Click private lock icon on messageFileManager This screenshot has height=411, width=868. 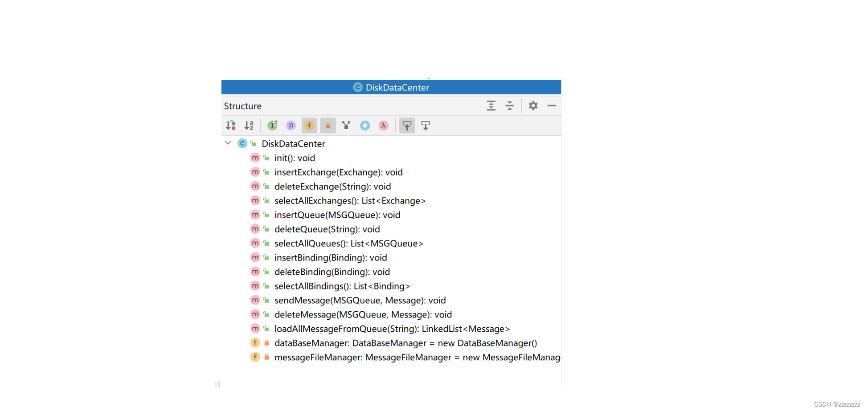point(266,357)
